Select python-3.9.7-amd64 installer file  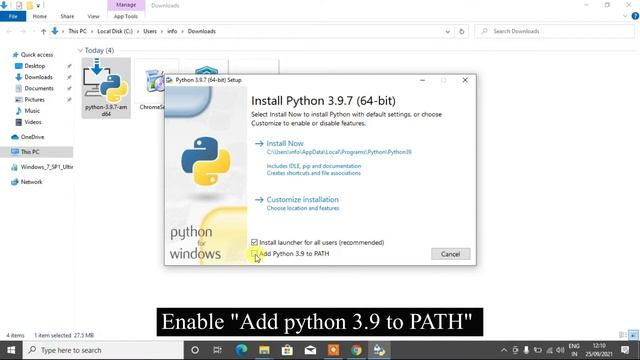click(x=106, y=88)
